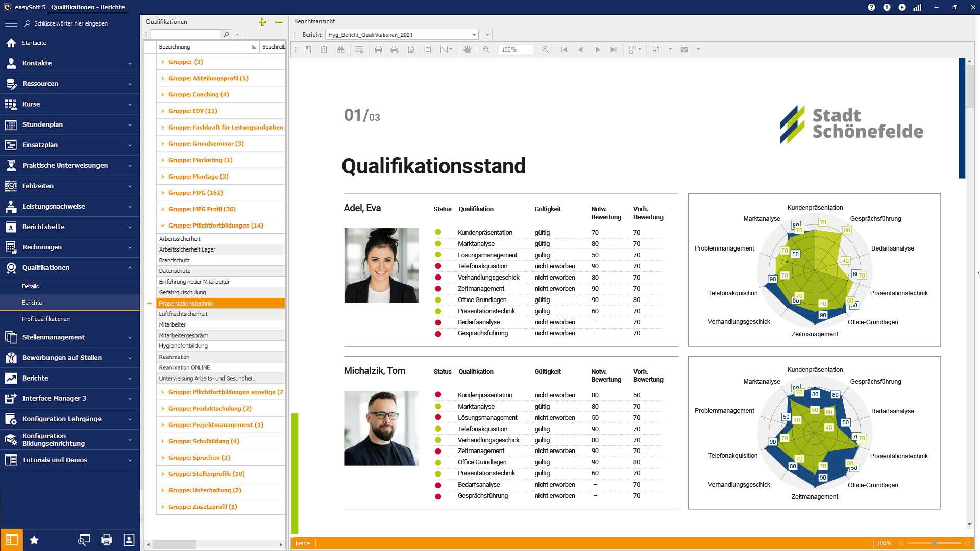Click the zoom in magnifier icon
This screenshot has height=551, width=980.
tap(546, 49)
